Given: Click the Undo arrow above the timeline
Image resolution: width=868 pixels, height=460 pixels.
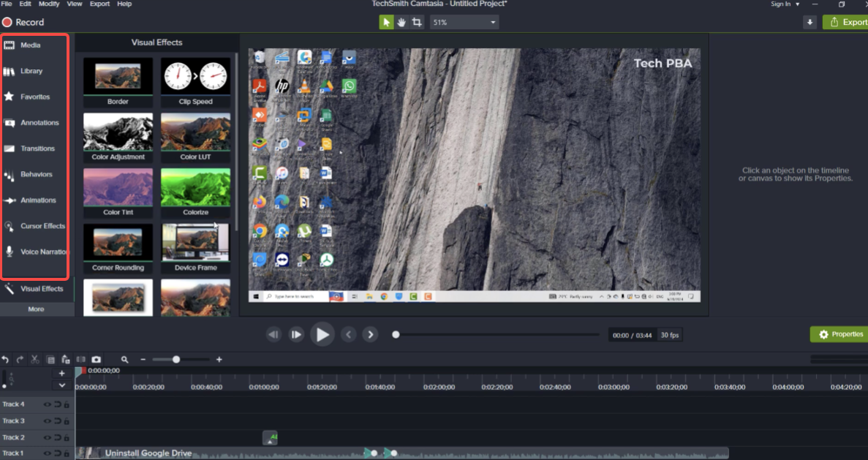Looking at the screenshot, I should point(5,360).
